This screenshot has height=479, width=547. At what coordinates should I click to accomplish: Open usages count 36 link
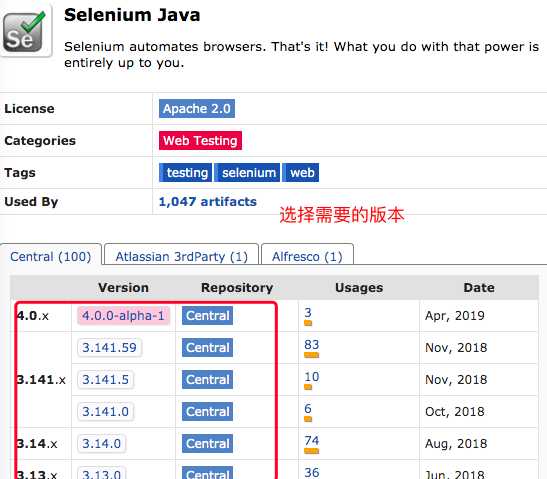point(312,473)
